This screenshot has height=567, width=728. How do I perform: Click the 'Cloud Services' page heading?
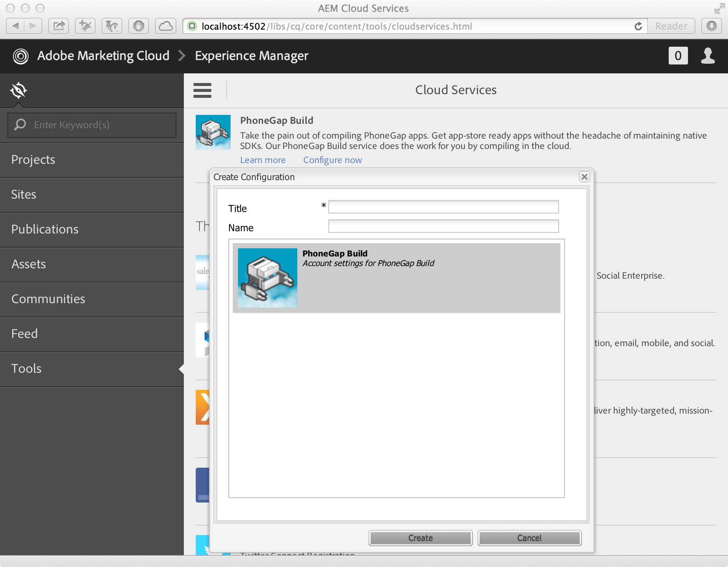456,90
